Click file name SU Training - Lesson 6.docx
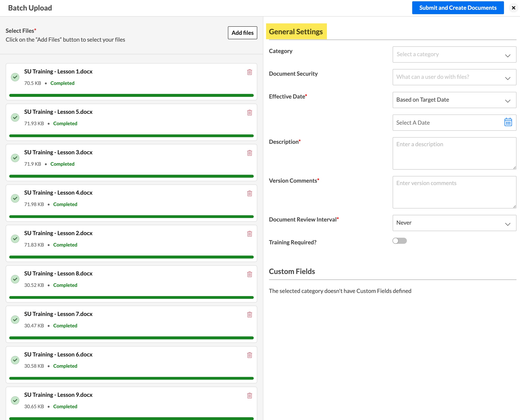This screenshot has height=420, width=520. (58, 354)
